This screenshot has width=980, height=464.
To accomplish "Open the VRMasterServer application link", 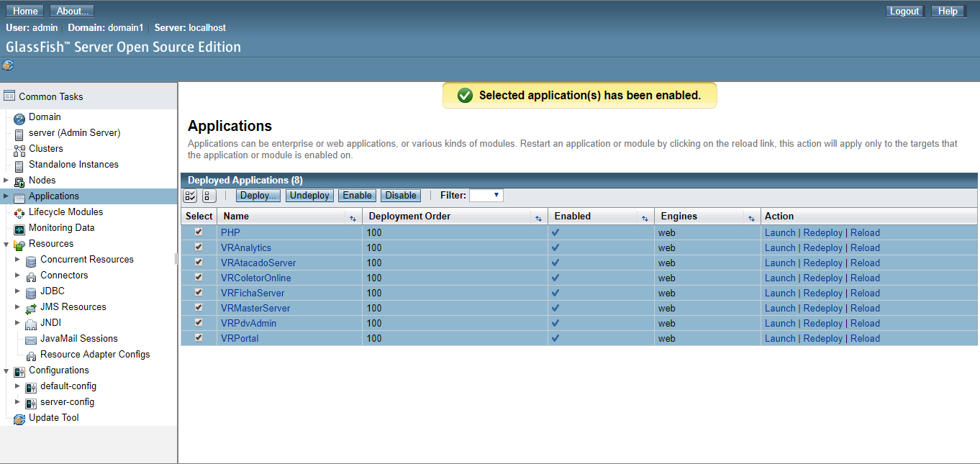I will (255, 308).
